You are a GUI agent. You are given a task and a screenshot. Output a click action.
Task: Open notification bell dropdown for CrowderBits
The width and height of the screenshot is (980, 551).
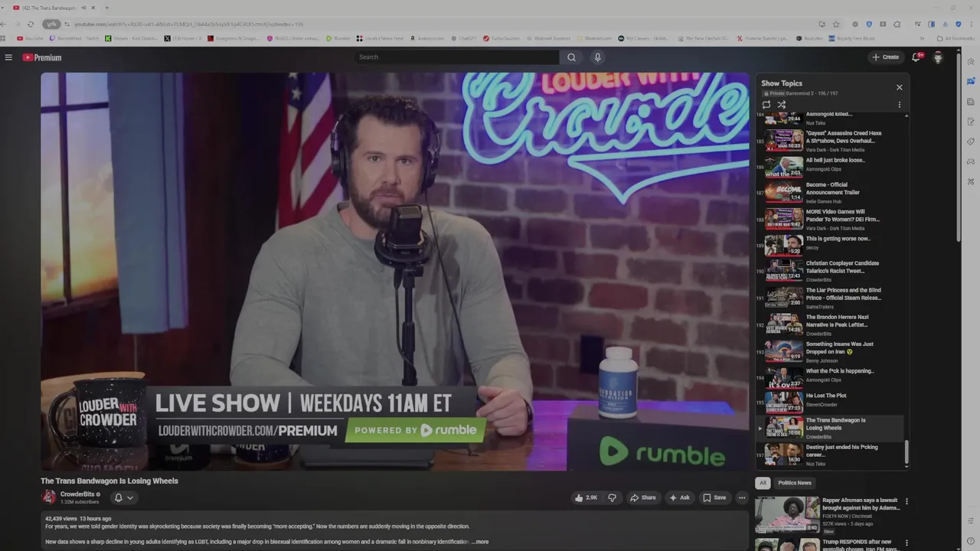(x=123, y=497)
